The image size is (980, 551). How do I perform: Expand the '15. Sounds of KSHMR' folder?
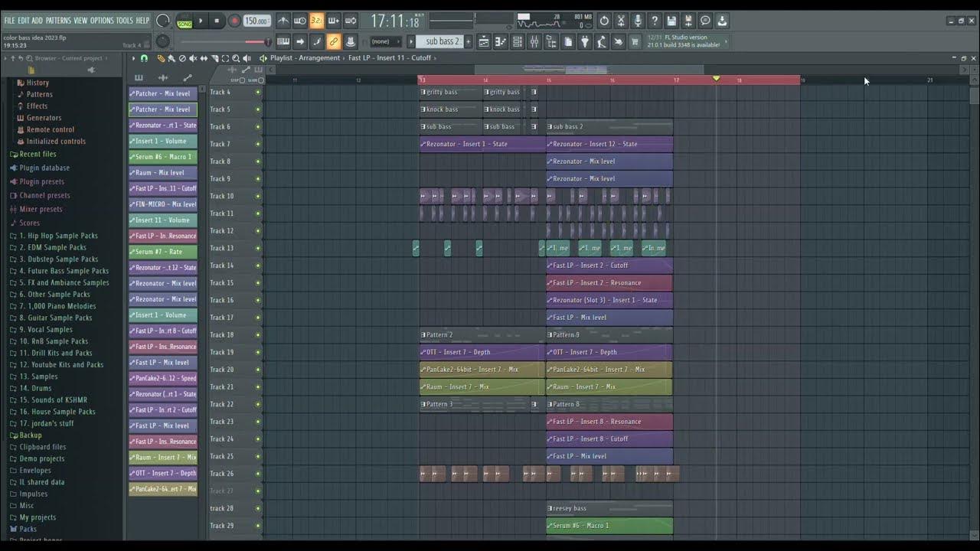click(x=47, y=400)
